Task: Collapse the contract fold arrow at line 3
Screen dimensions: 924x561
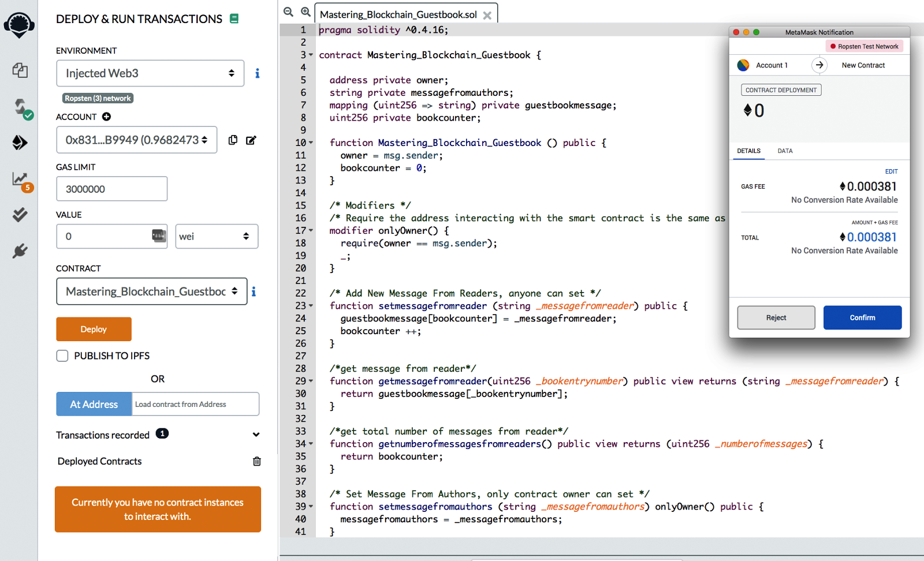Action: (311, 55)
